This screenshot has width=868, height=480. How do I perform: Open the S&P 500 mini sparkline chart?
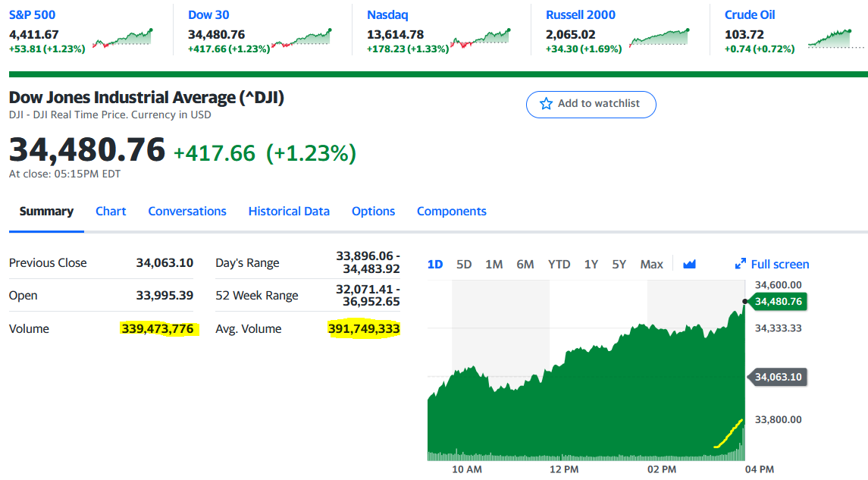122,38
